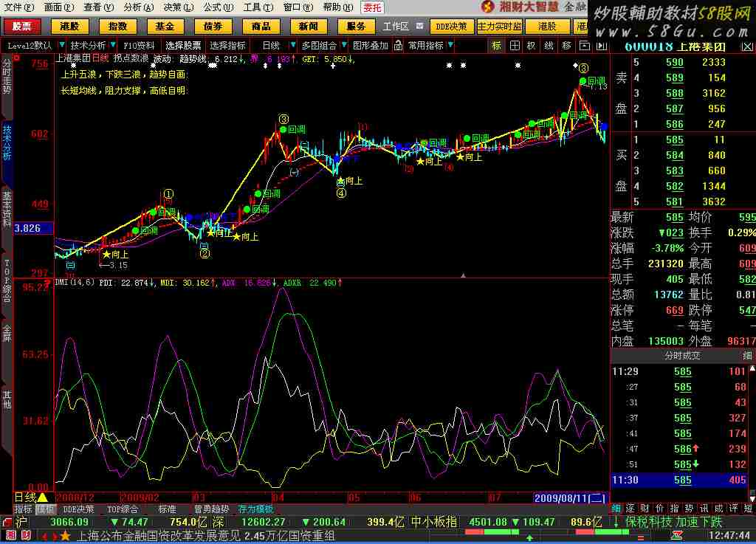Click the red left arrow in news ticker
756x544 pixels.
(x=44, y=536)
